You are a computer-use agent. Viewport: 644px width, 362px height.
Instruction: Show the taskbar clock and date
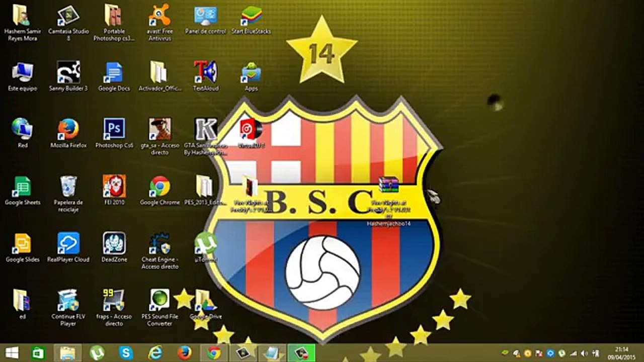tap(621, 353)
